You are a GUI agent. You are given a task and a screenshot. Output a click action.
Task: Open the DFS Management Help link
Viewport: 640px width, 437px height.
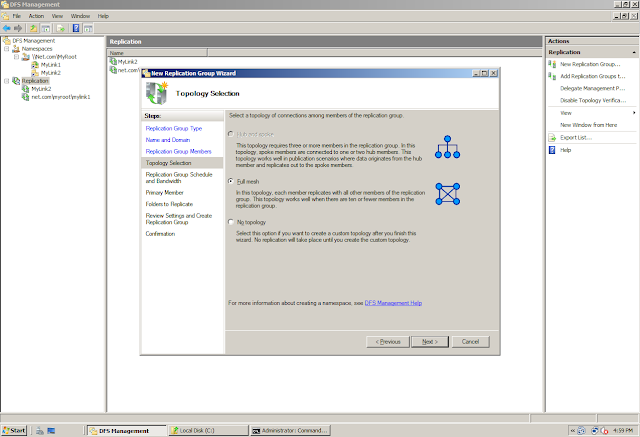click(393, 303)
